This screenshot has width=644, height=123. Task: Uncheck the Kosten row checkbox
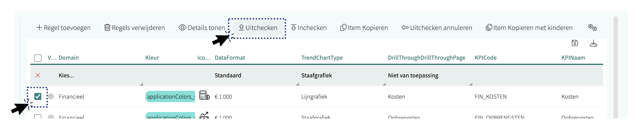(38, 97)
